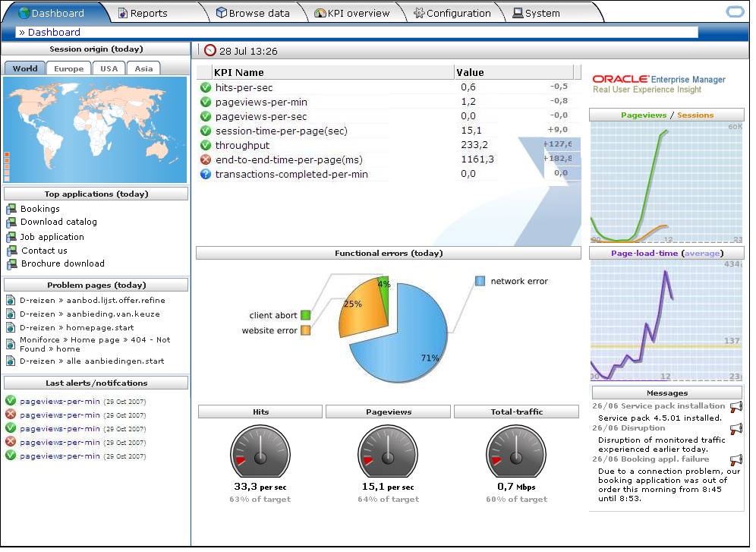The width and height of the screenshot is (756, 552).
Task: Open the Brochure download application
Action: 63,263
